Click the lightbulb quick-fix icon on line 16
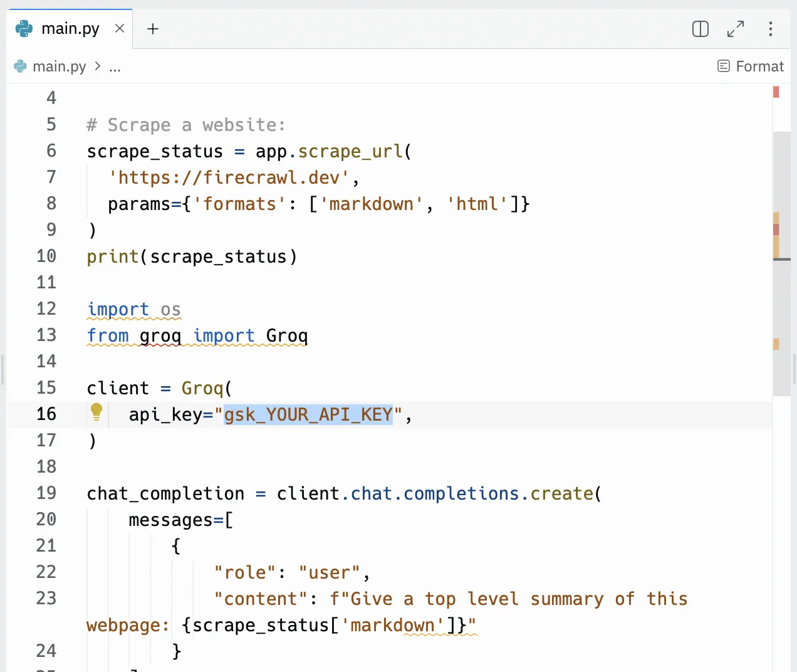Image resolution: width=797 pixels, height=672 pixels. tap(96, 412)
